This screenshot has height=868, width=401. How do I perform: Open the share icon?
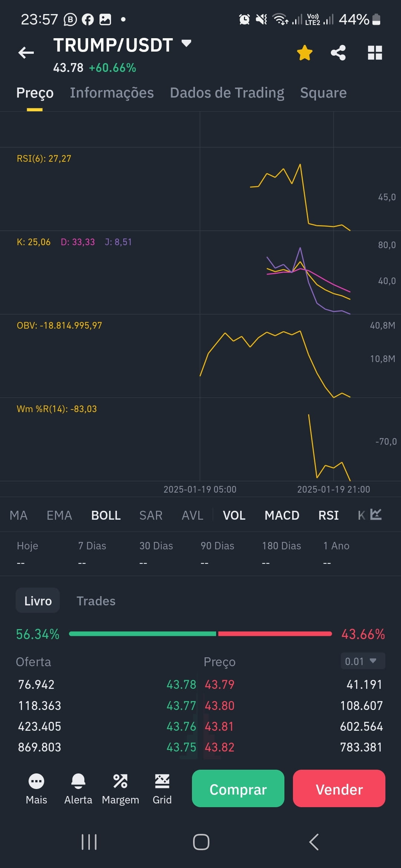(338, 52)
